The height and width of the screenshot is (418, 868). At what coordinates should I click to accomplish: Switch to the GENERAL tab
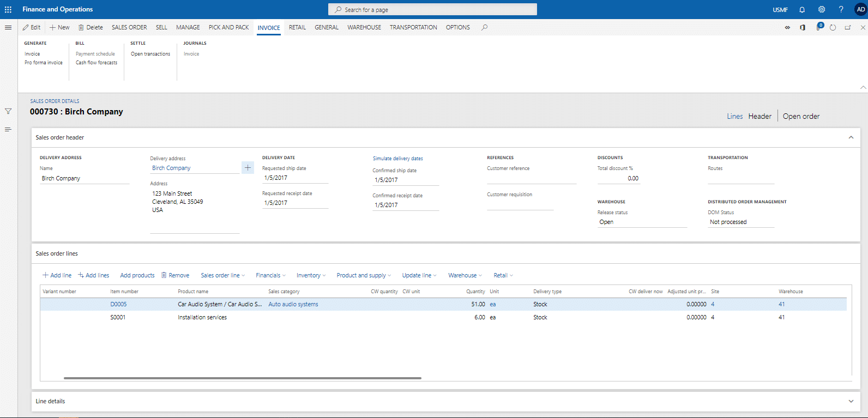pyautogui.click(x=327, y=27)
